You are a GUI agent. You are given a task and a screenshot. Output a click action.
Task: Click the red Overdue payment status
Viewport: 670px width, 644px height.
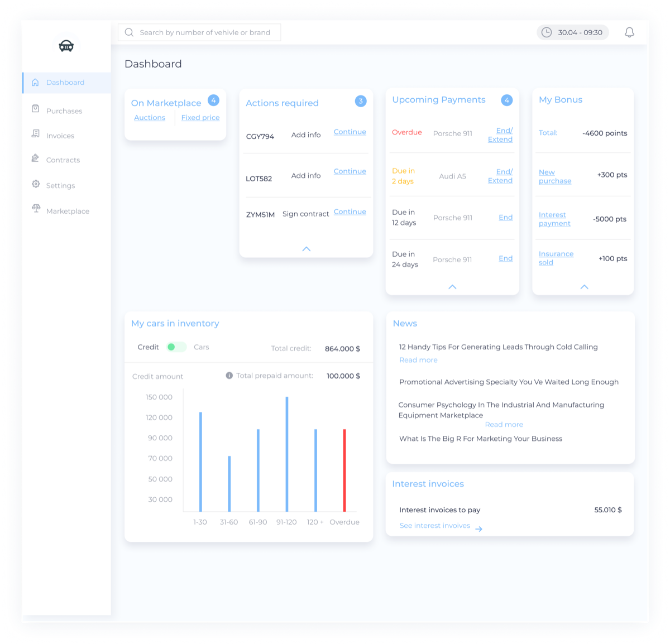click(x=407, y=132)
